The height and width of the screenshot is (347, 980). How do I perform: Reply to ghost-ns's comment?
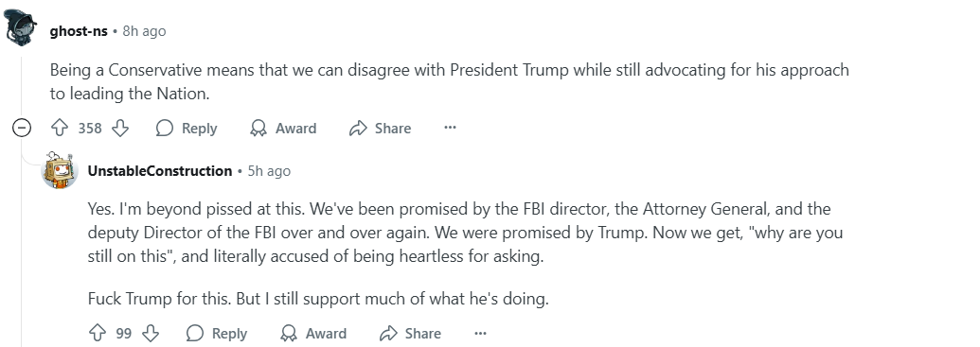(187, 129)
